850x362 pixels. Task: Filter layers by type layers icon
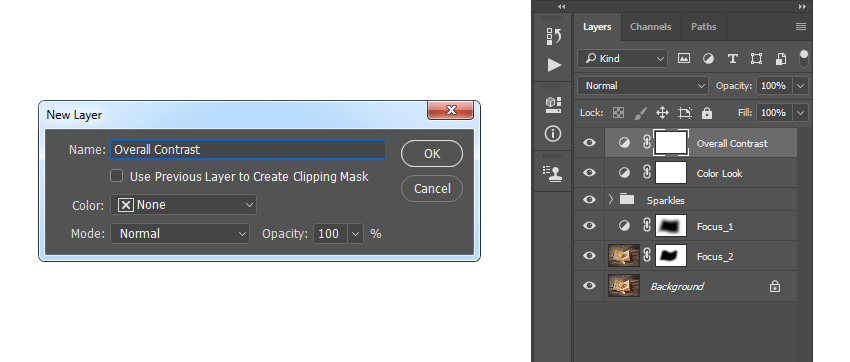(732, 59)
